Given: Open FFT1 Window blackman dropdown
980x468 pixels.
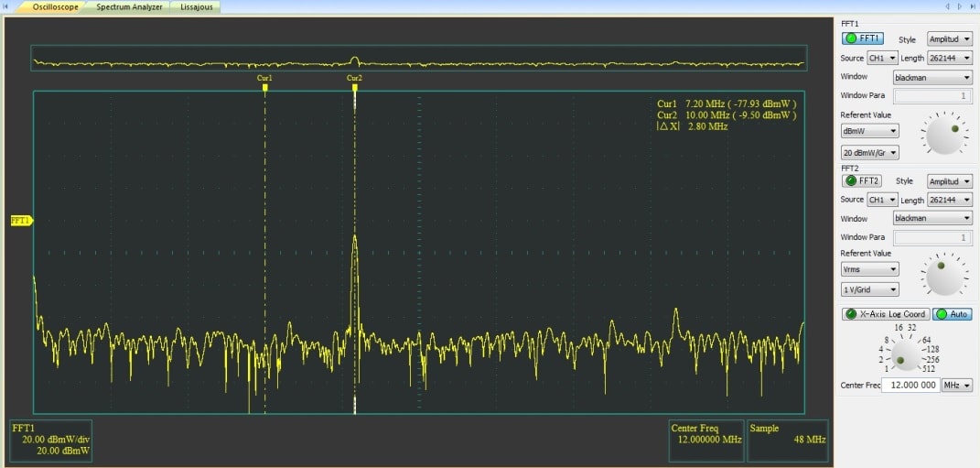Looking at the screenshot, I should click(932, 78).
